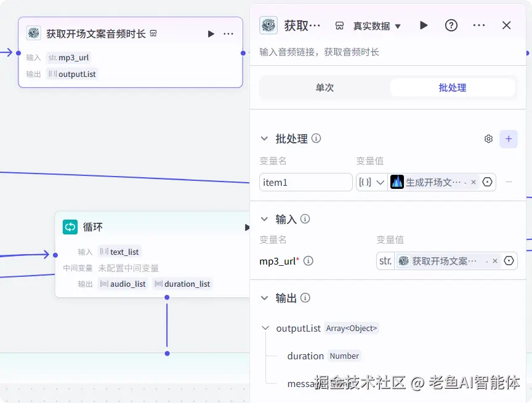Select outputList output tag on canvas node
This screenshot has height=403, width=532.
(72, 74)
